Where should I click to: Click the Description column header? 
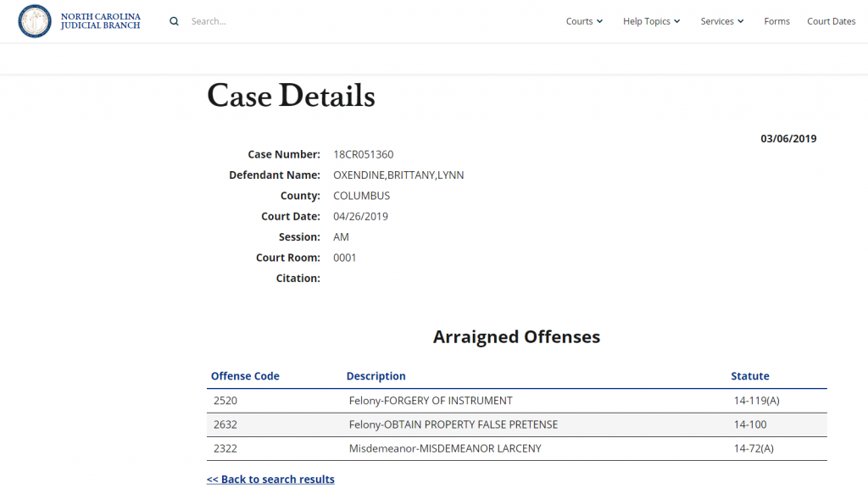click(376, 376)
